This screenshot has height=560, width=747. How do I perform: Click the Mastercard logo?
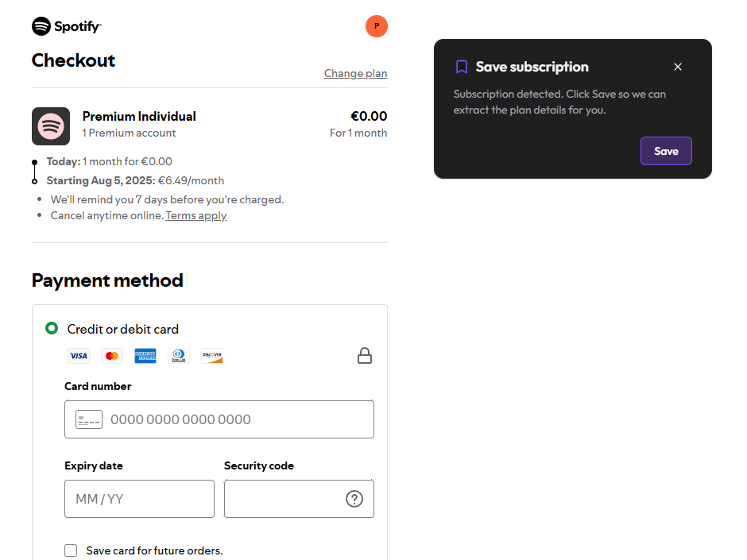click(x=112, y=356)
